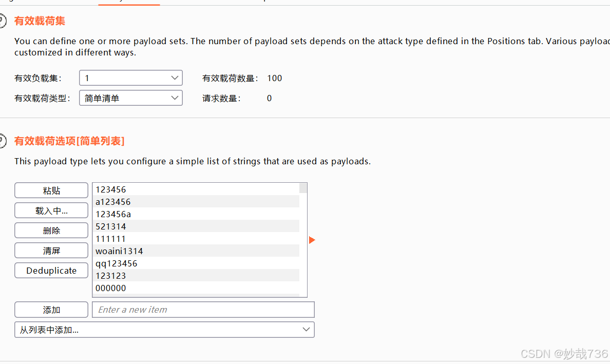
Task: Click the 删除 button
Action: click(x=51, y=231)
